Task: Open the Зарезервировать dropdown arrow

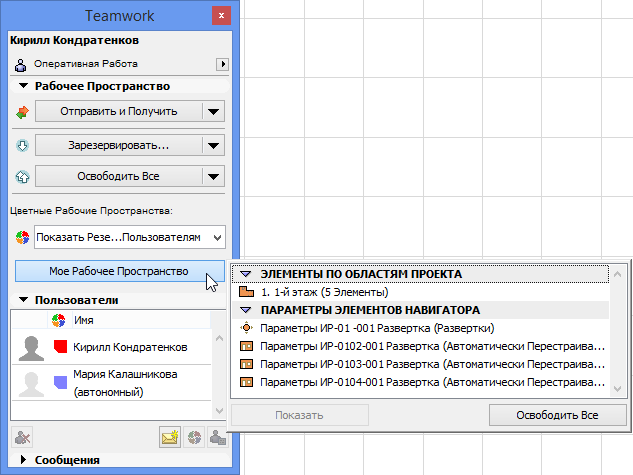Action: 214,145
